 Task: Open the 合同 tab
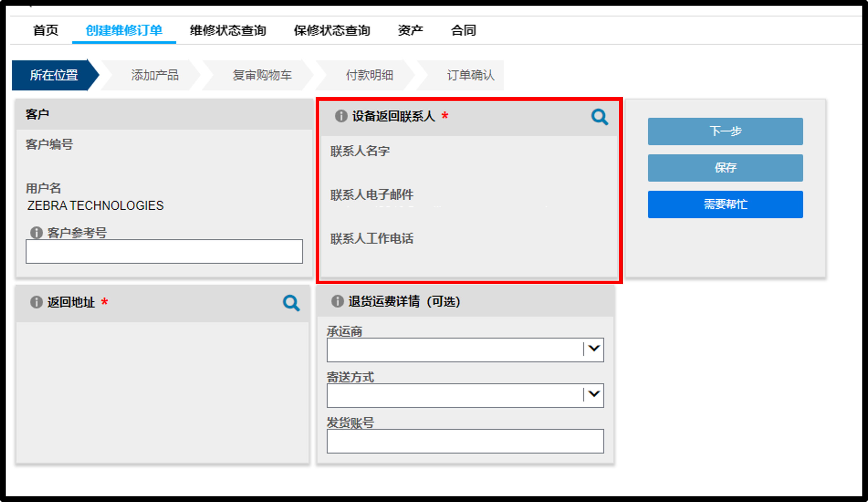tap(463, 30)
